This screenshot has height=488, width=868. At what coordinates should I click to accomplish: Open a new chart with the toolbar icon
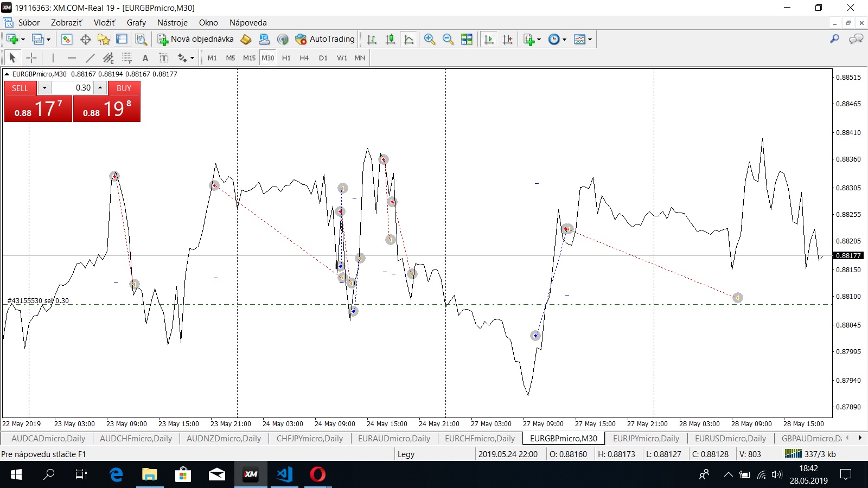pos(12,39)
